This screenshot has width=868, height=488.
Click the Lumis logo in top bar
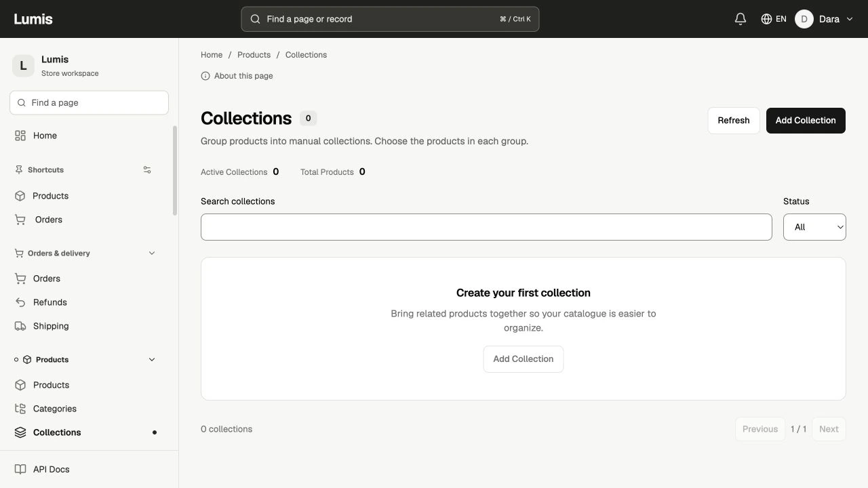(33, 19)
